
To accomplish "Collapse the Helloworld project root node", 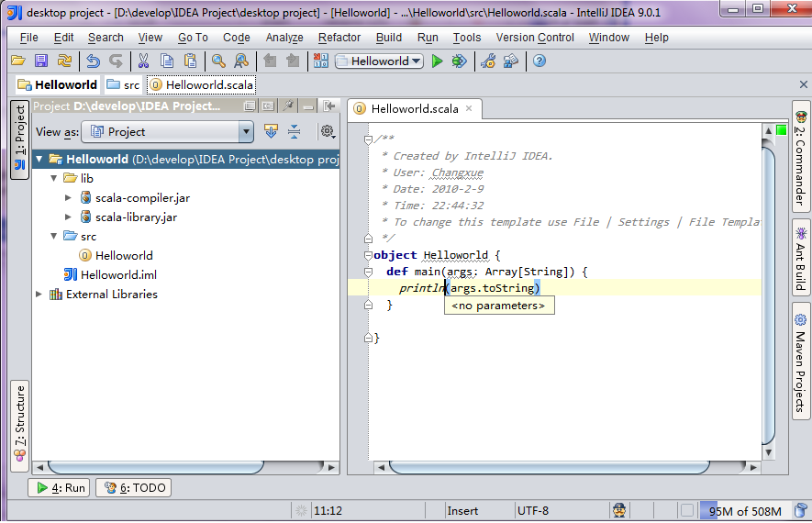I will click(39, 159).
